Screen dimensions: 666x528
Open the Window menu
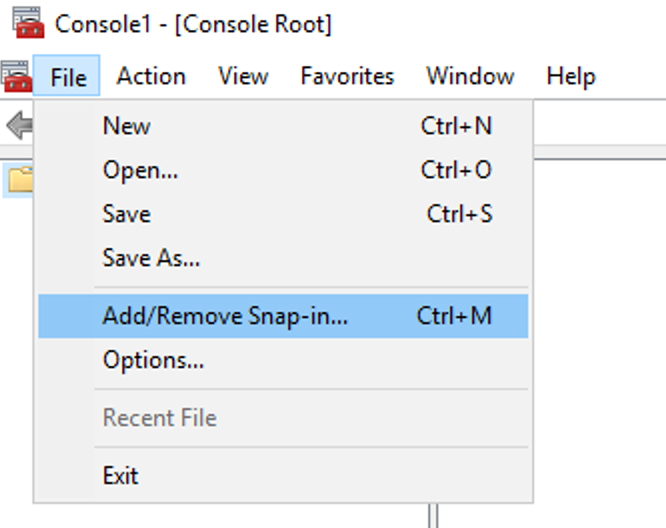point(469,76)
